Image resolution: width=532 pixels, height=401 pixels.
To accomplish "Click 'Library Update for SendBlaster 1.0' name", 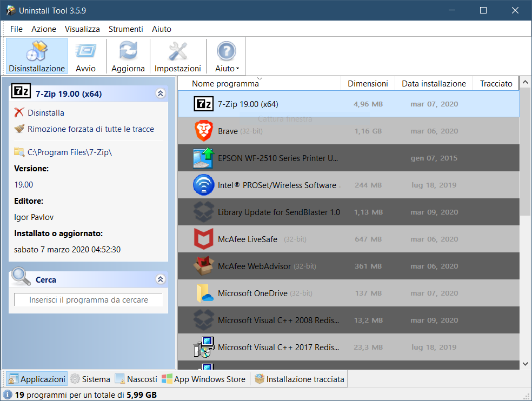I will pos(279,212).
